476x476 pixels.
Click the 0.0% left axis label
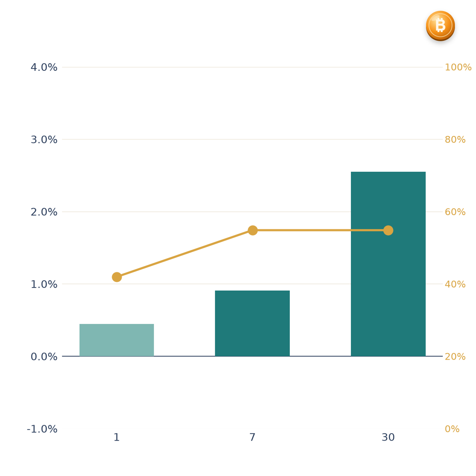(x=44, y=357)
